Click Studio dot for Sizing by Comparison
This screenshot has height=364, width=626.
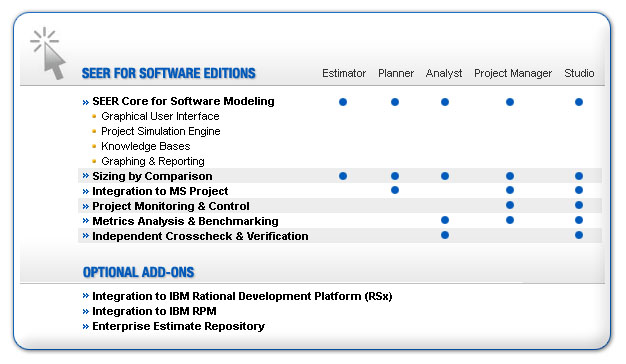(x=579, y=176)
